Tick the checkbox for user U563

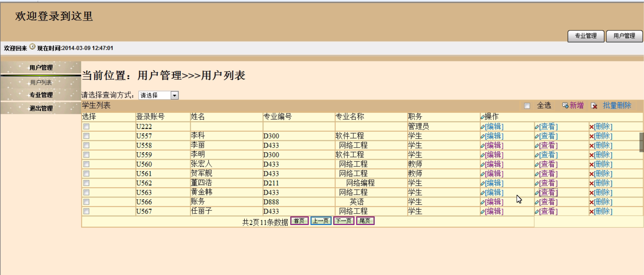(86, 192)
